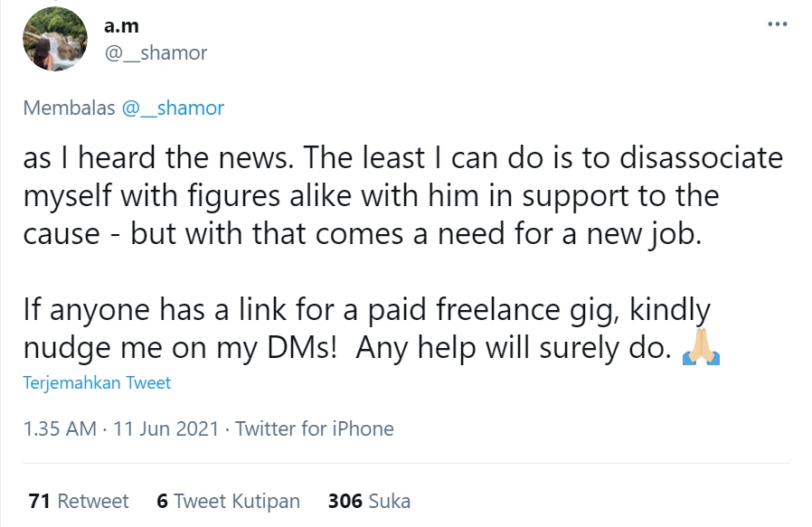Click the number 71 retweet count
The height and width of the screenshot is (527, 812).
coord(39,501)
